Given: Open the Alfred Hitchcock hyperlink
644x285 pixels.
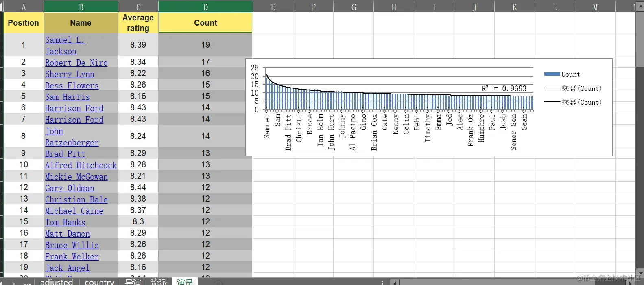Looking at the screenshot, I should tap(81, 165).
